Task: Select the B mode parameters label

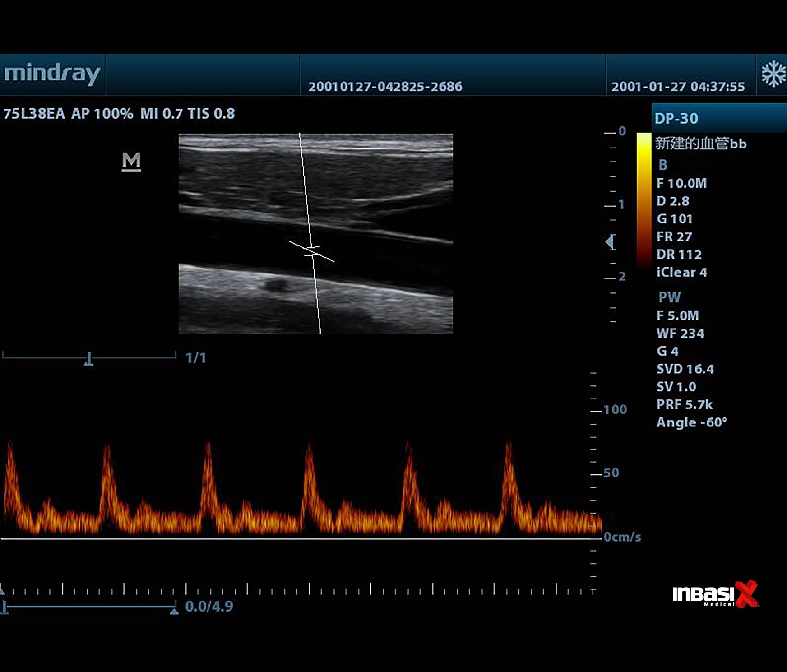Action: pos(663,165)
